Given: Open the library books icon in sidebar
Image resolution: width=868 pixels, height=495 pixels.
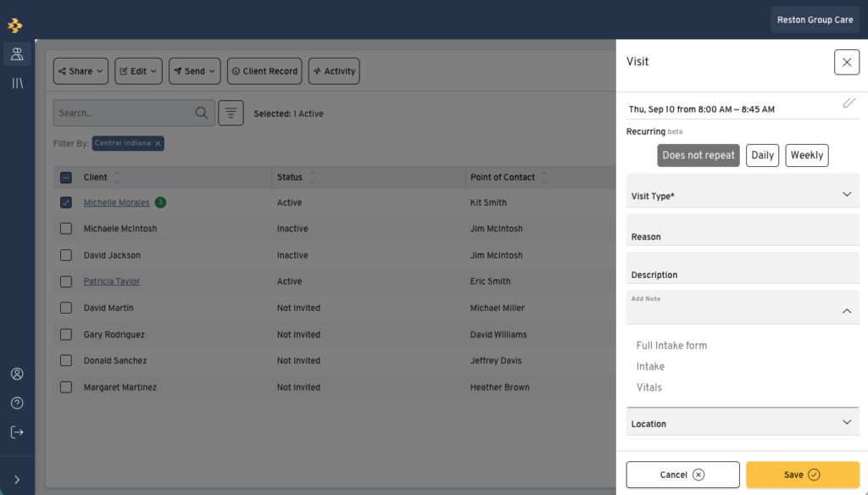Looking at the screenshot, I should [17, 83].
